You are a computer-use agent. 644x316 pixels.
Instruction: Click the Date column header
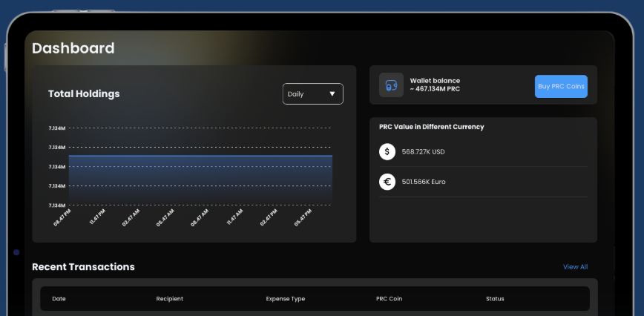point(59,299)
